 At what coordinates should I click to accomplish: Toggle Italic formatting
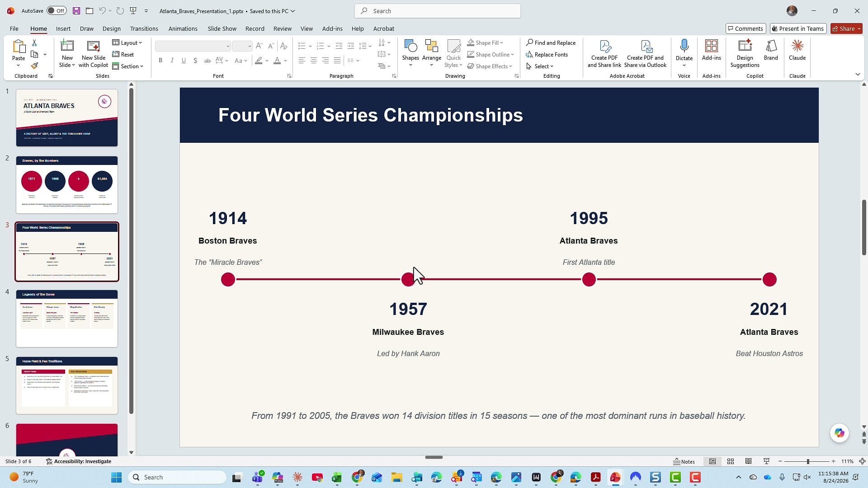[x=172, y=61]
